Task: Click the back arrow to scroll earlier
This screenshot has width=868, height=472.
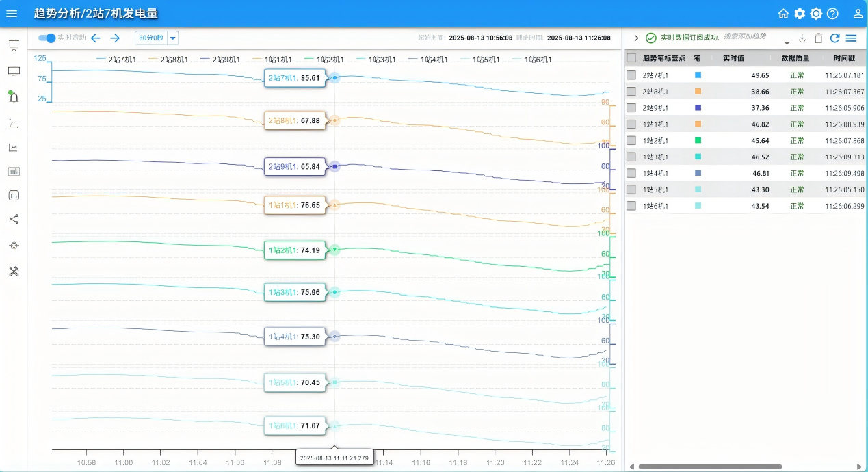Action: click(x=96, y=38)
